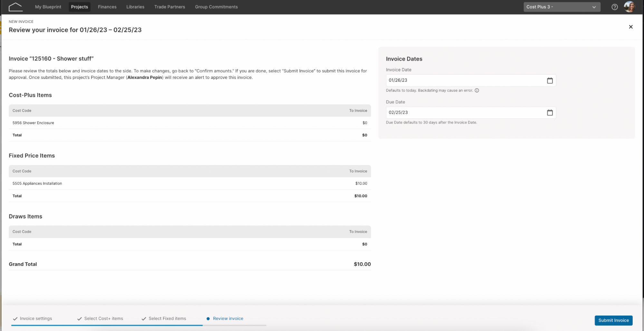644x331 pixels.
Task: Click checkmark beside Invoice settings step
Action: tap(15, 319)
